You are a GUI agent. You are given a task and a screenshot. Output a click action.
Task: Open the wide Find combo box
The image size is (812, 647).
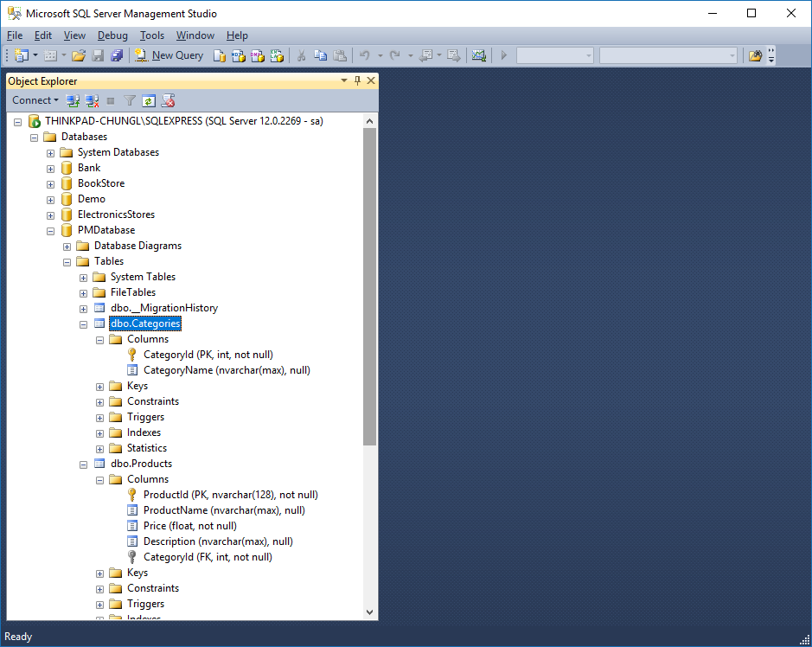(668, 55)
